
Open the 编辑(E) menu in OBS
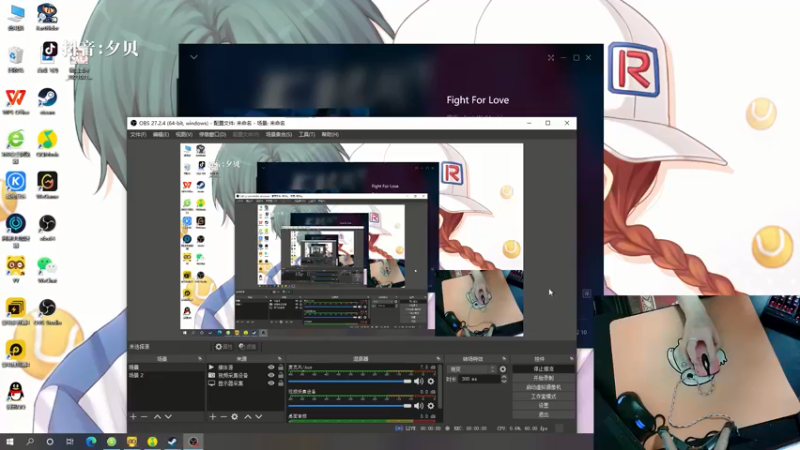click(161, 135)
